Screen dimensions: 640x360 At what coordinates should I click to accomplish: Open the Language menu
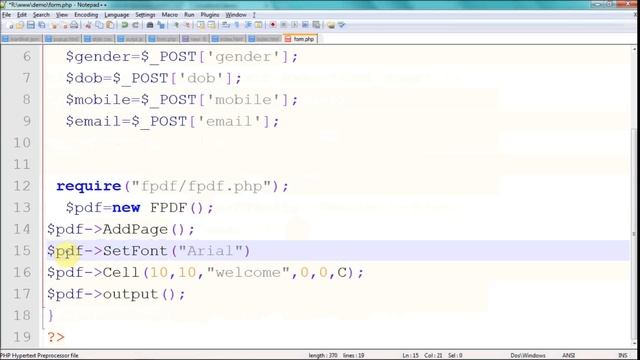117,15
